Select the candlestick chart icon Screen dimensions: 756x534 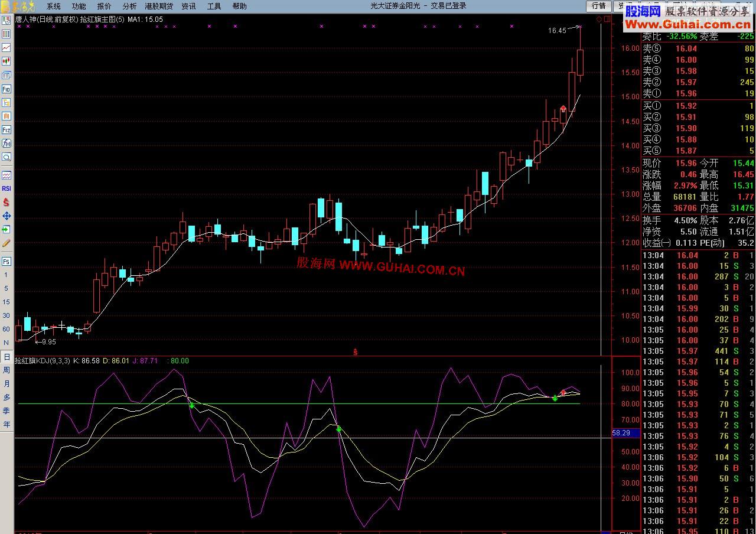pyautogui.click(x=6, y=61)
